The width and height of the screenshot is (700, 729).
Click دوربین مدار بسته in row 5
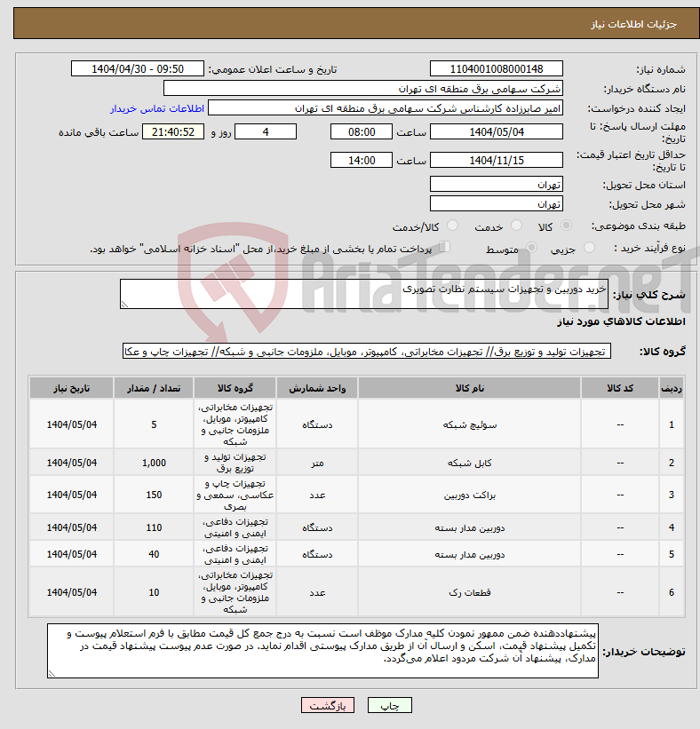coord(469,554)
